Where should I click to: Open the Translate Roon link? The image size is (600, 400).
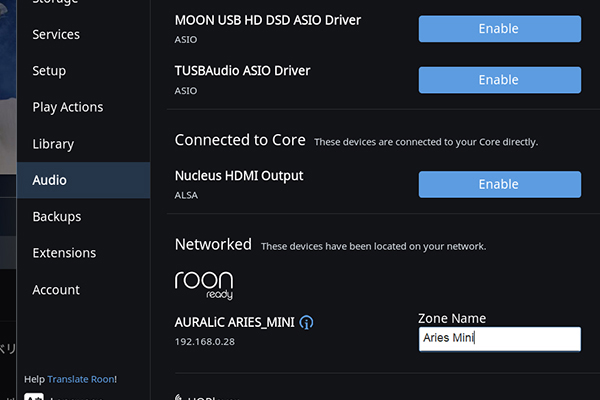[82, 379]
